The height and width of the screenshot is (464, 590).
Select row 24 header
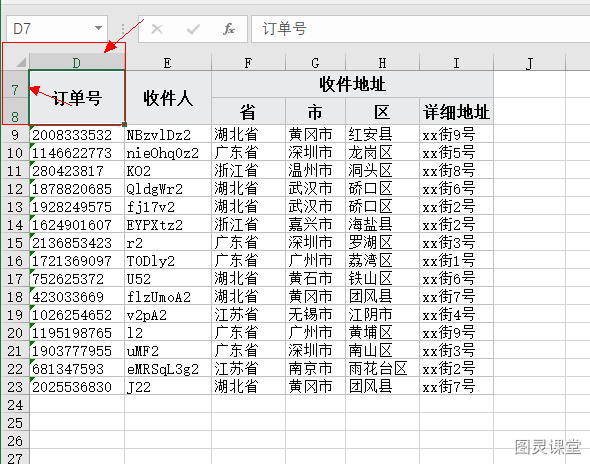15,405
